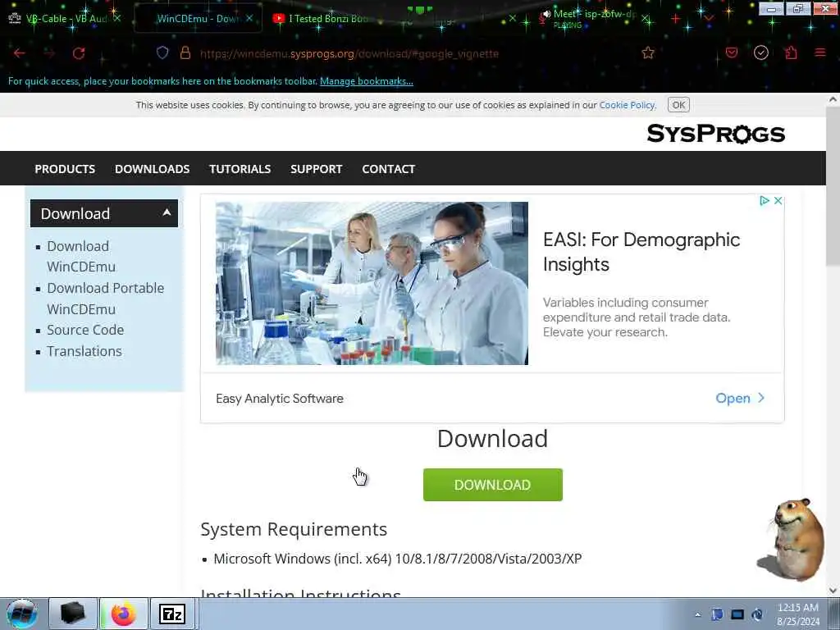Show hidden tray icons arrow
The width and height of the screenshot is (840, 630).
click(x=697, y=614)
